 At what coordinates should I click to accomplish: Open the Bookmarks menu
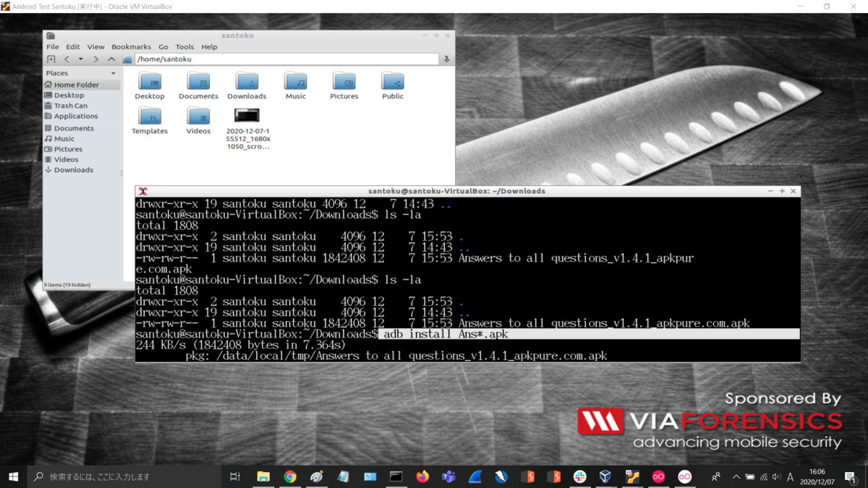(x=131, y=47)
